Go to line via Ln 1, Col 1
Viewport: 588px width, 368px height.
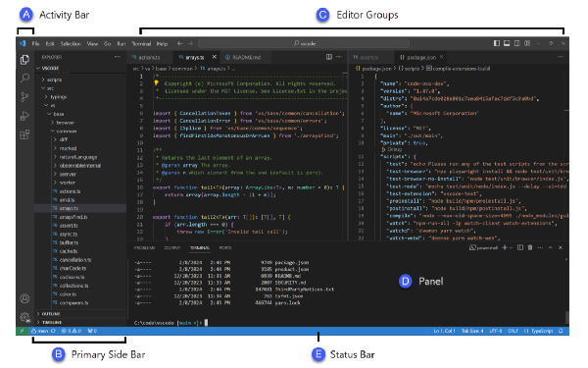click(444, 331)
